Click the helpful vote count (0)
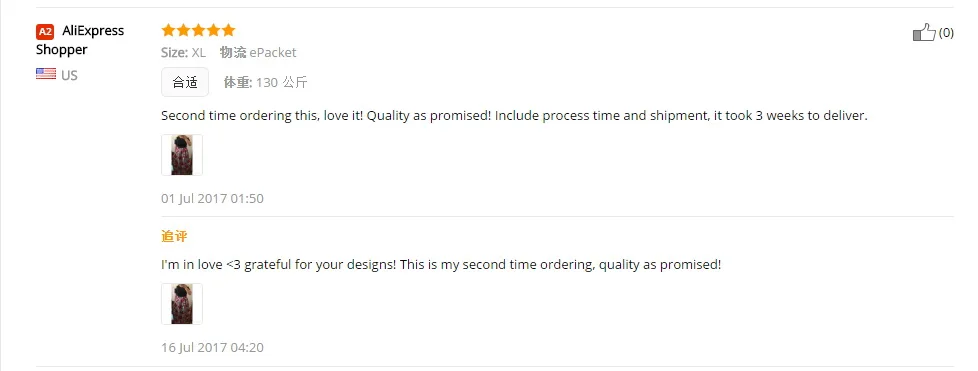This screenshot has width=978, height=371. click(946, 33)
